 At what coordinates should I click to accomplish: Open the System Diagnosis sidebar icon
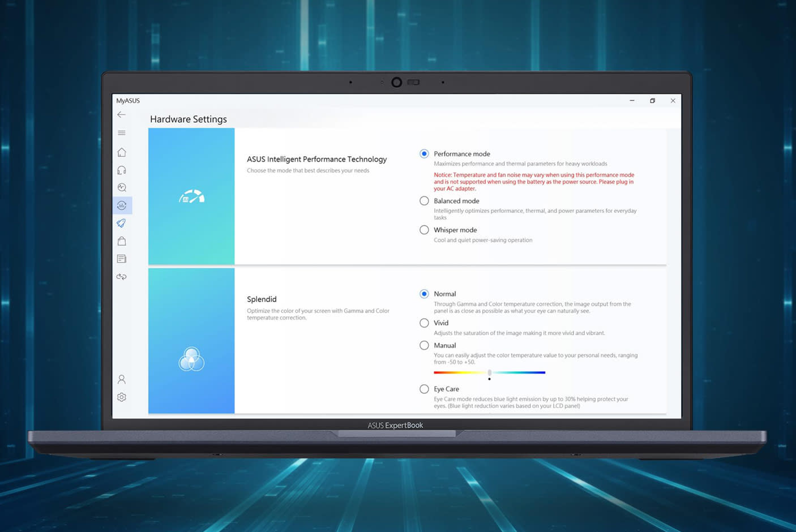[x=121, y=187]
